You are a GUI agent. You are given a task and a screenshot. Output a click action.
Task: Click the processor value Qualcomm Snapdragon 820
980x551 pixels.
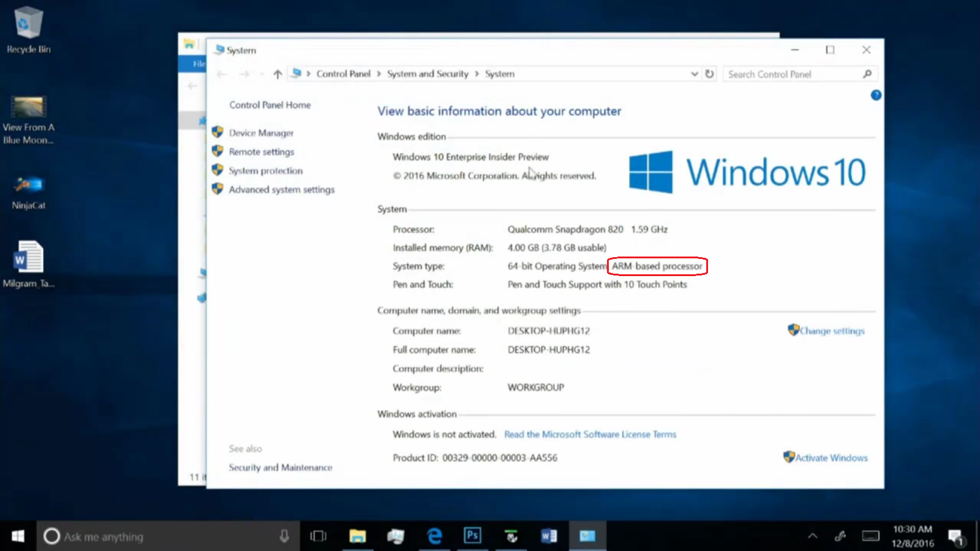pyautogui.click(x=565, y=230)
